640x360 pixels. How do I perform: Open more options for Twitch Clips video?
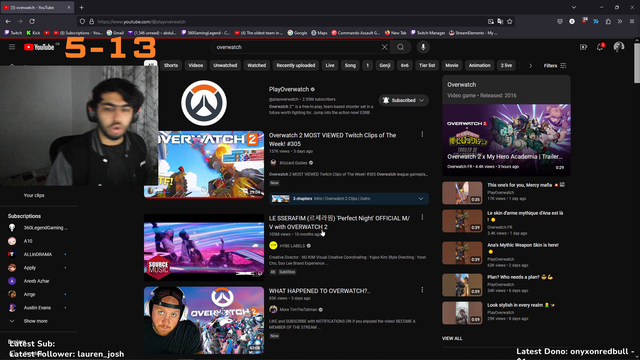[422, 134]
